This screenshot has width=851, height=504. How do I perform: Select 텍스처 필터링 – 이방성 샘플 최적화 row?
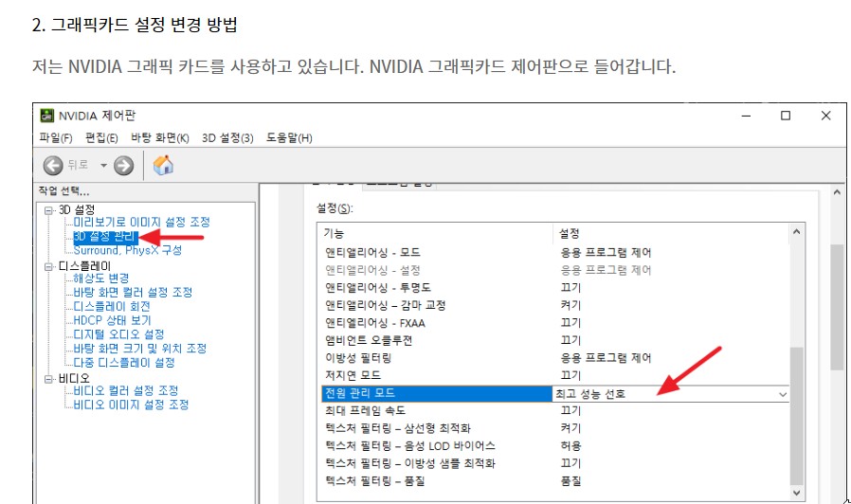(554, 463)
